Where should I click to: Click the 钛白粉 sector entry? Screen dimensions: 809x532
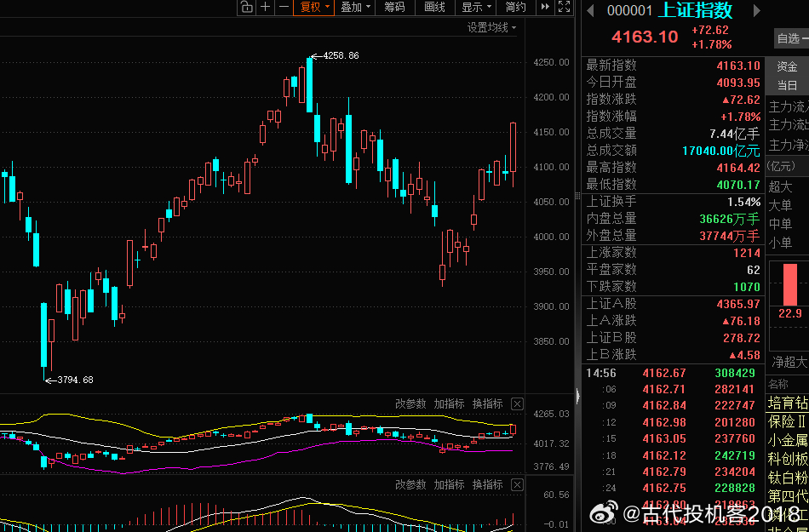(788, 478)
